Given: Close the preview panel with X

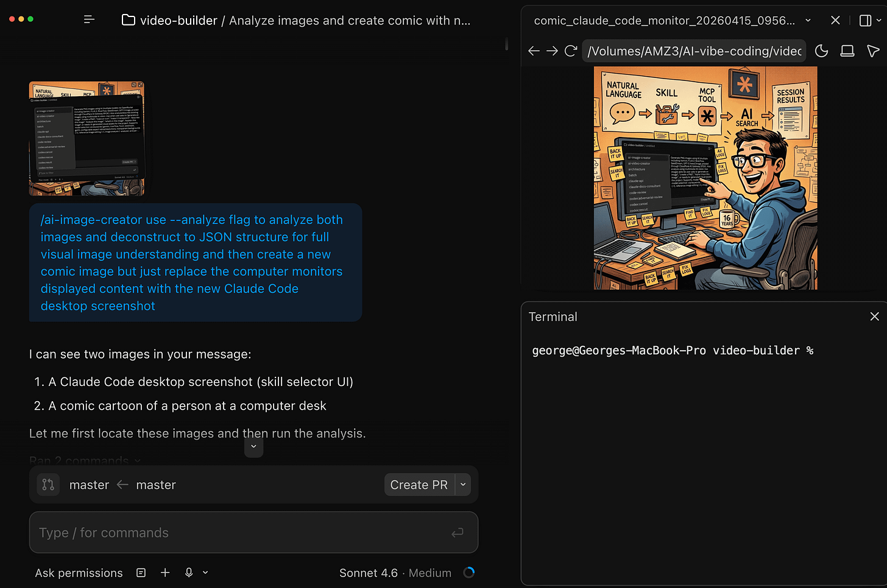Looking at the screenshot, I should click(836, 20).
